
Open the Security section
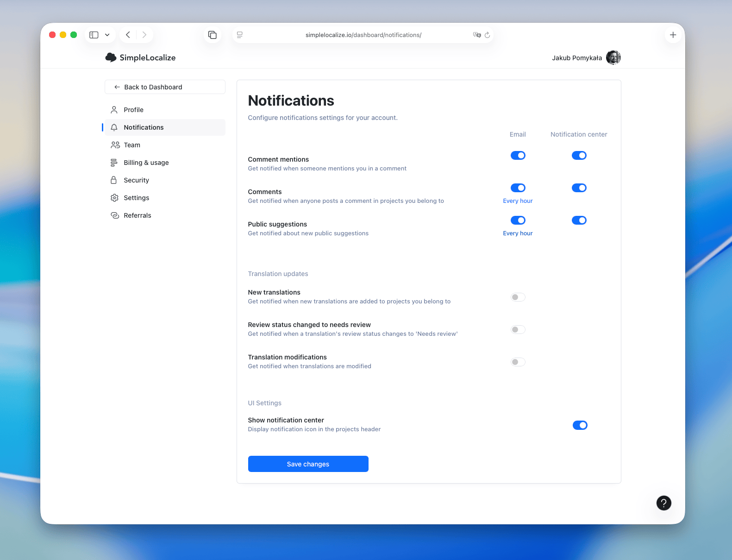tap(165, 180)
